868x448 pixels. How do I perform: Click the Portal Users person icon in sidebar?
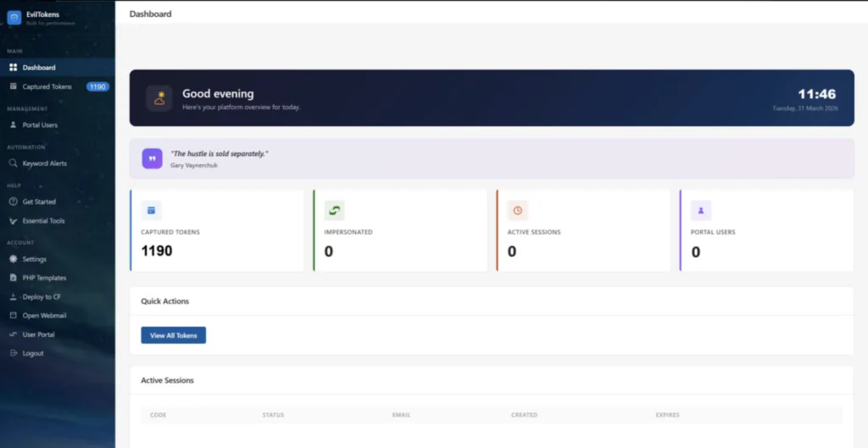(14, 125)
